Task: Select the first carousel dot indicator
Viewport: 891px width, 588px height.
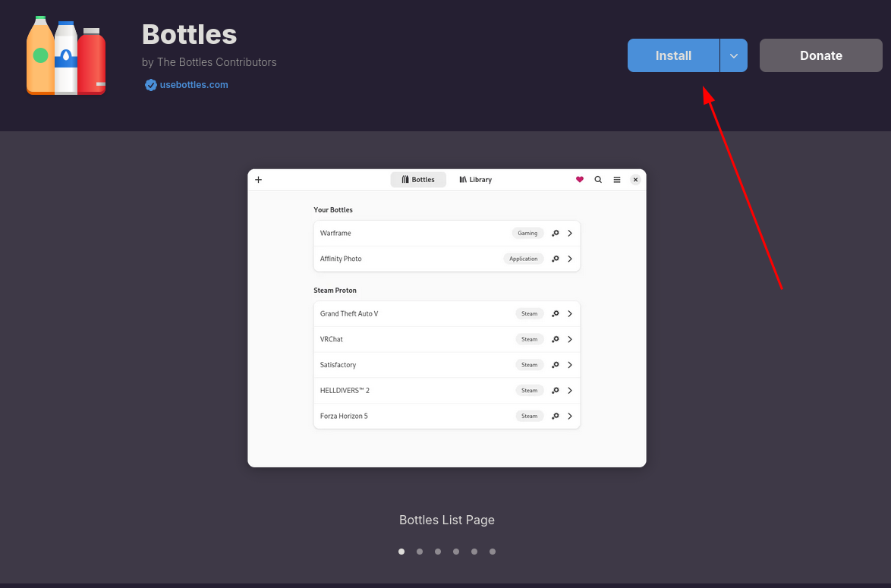Action: [x=401, y=552]
